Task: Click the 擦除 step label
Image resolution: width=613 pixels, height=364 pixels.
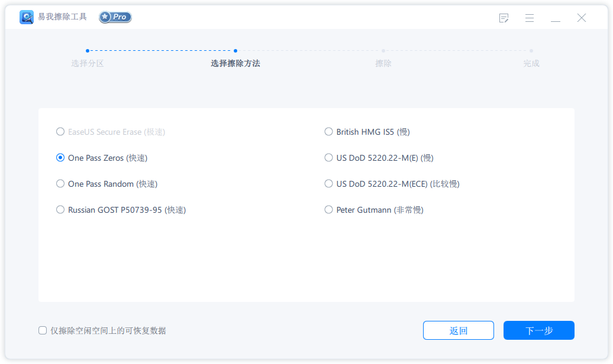Action: 383,63
